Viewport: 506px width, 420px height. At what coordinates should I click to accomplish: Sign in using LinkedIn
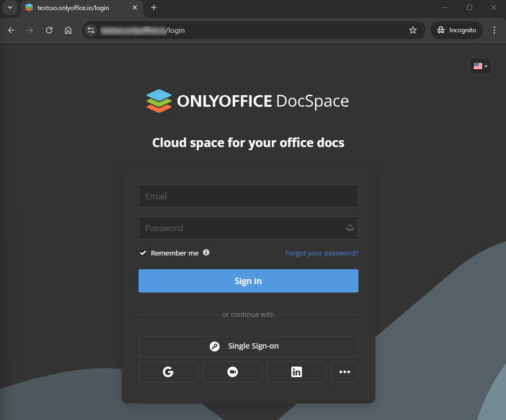click(x=296, y=371)
